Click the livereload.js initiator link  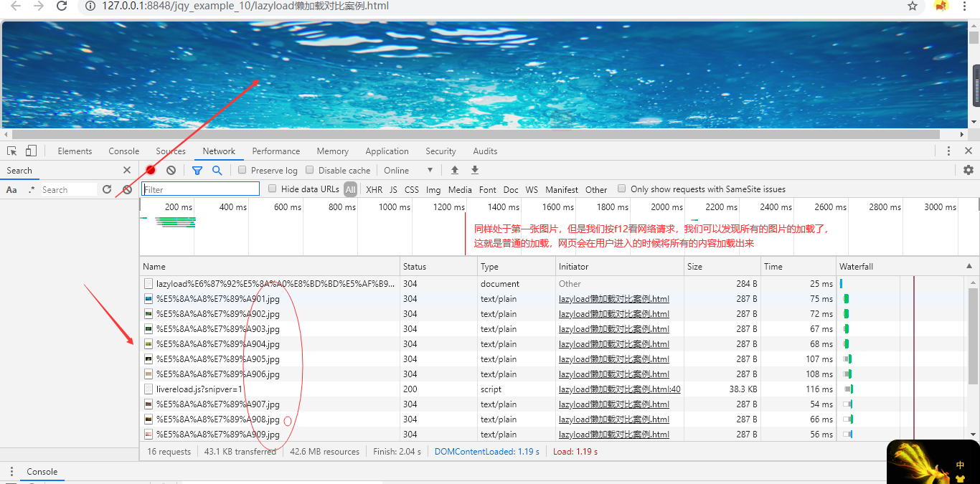pyautogui.click(x=619, y=389)
